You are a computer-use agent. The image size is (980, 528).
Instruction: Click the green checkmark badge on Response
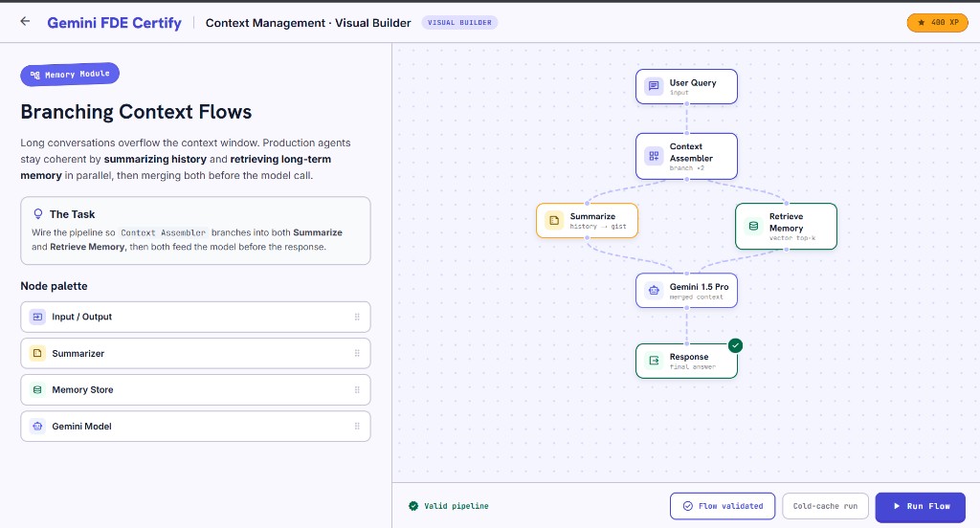click(x=736, y=345)
